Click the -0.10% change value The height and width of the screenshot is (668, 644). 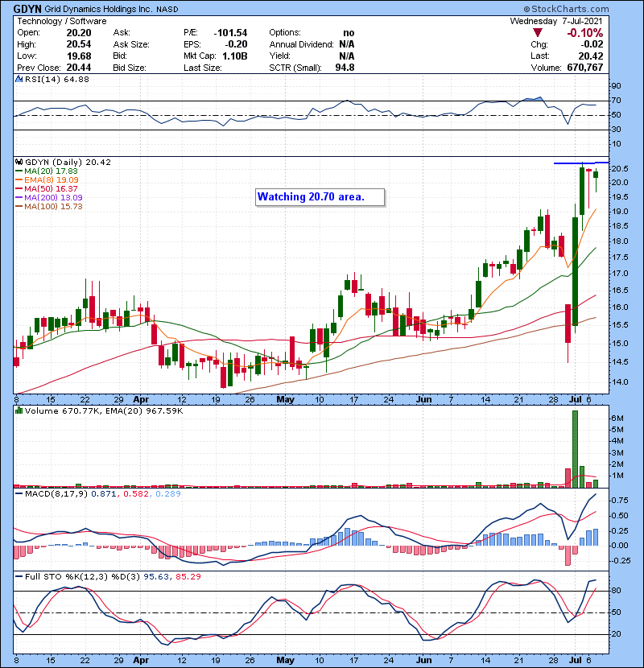[x=584, y=33]
